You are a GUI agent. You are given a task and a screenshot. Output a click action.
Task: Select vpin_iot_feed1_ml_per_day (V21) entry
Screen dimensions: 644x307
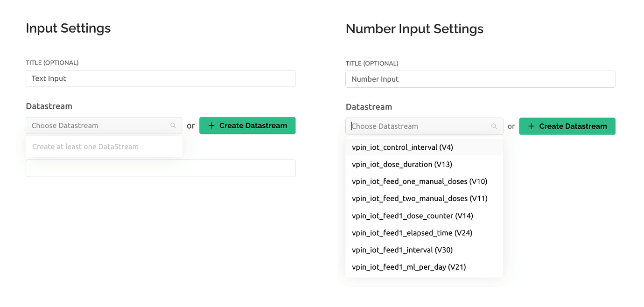[x=424, y=267]
